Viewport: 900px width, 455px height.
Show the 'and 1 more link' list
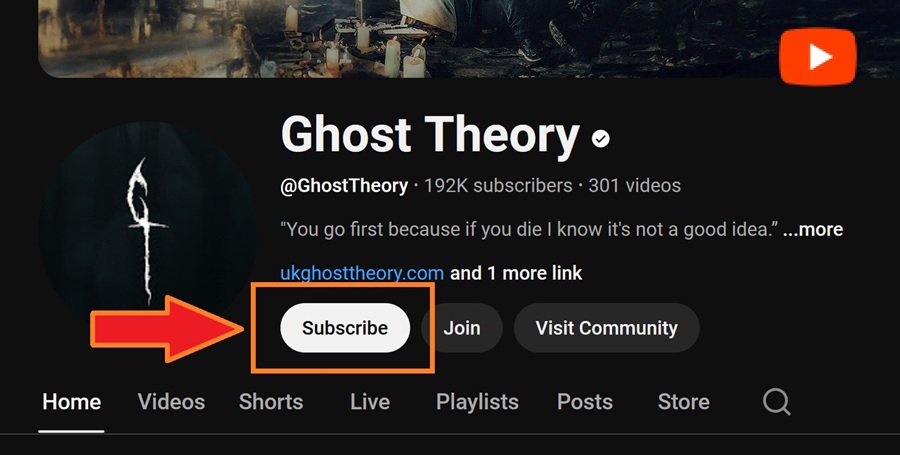tap(516, 273)
